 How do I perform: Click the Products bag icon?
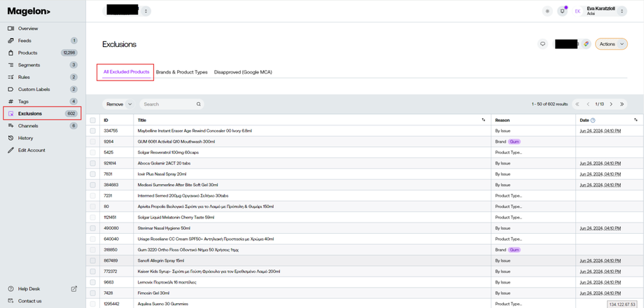tap(11, 53)
